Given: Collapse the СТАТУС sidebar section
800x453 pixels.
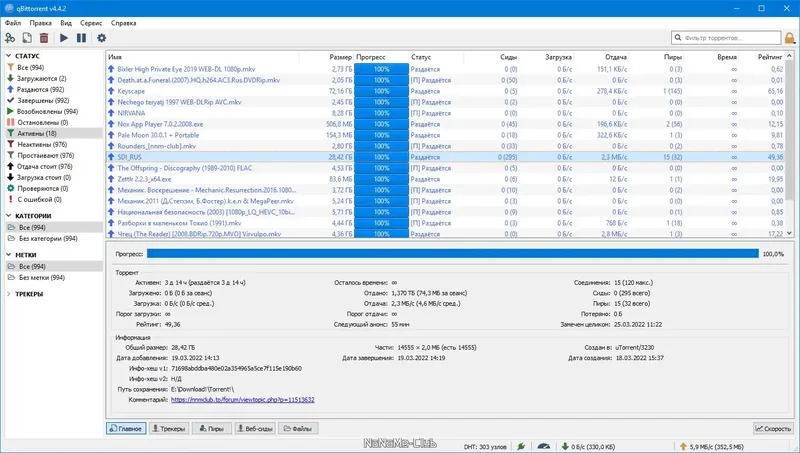Looking at the screenshot, I should click(9, 56).
